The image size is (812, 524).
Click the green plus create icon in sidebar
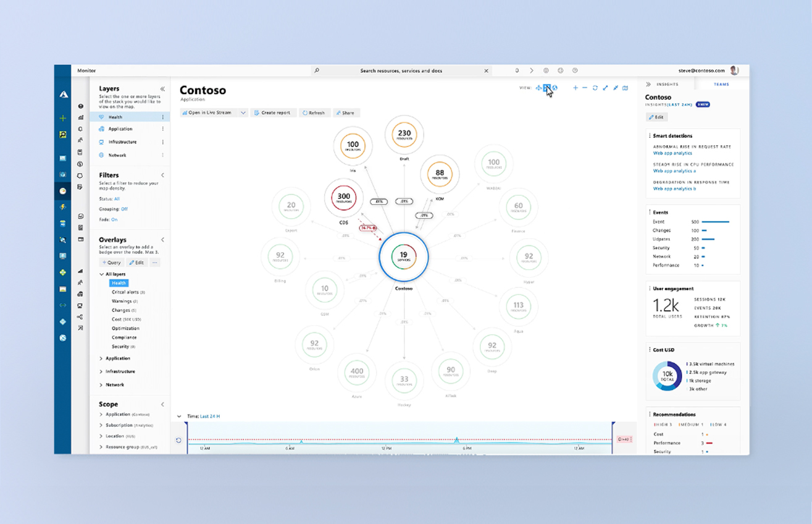click(63, 118)
